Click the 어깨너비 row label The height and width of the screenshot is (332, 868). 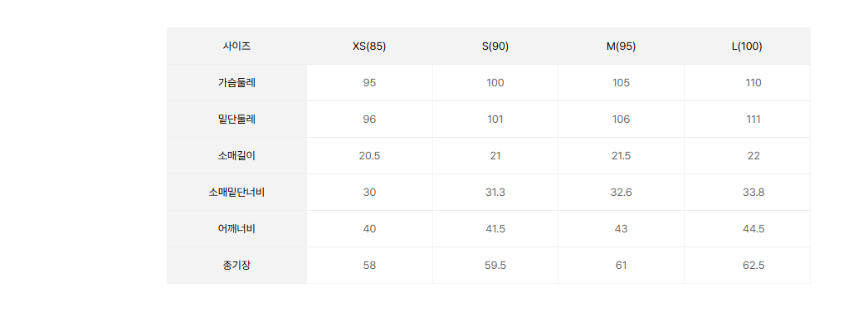[237, 229]
